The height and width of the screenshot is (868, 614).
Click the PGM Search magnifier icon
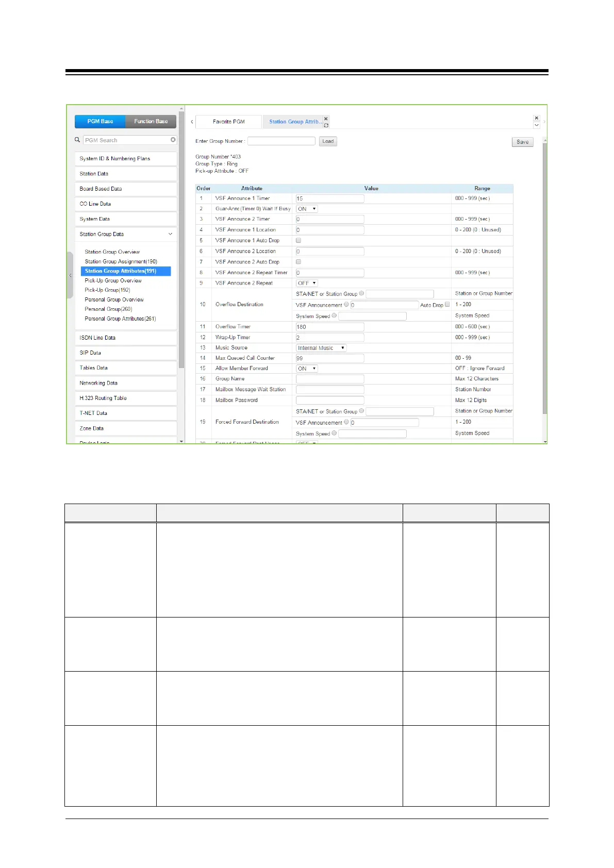tap(77, 140)
